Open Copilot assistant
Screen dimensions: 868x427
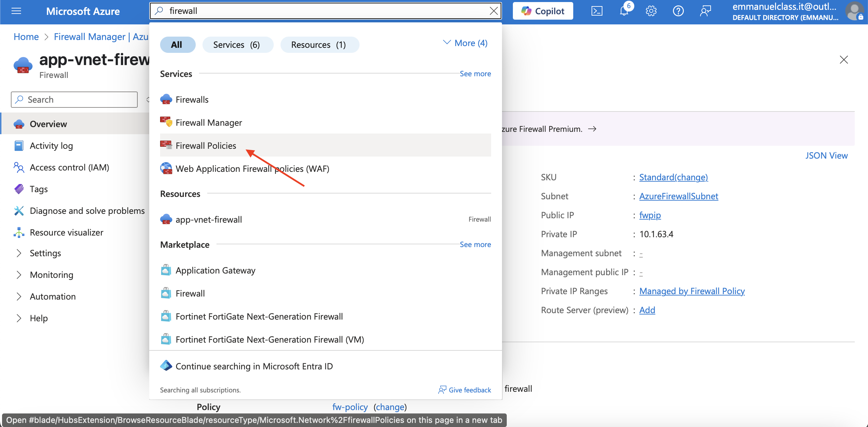(543, 11)
